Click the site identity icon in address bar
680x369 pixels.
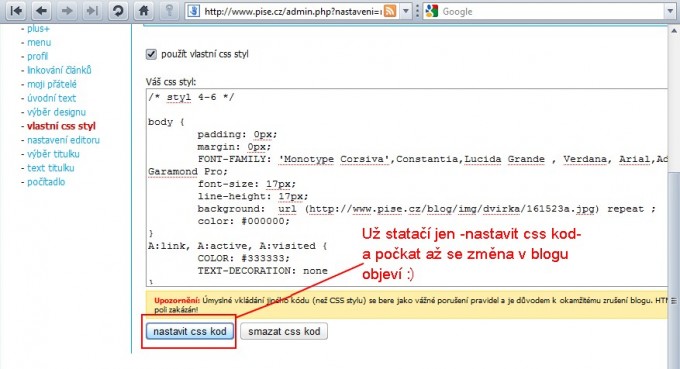[194, 11]
